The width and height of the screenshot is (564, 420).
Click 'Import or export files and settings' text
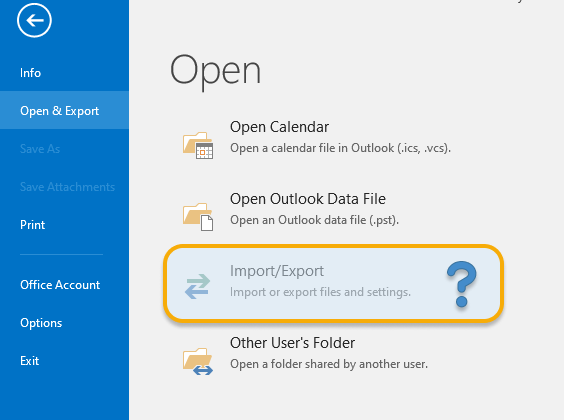pos(320,292)
